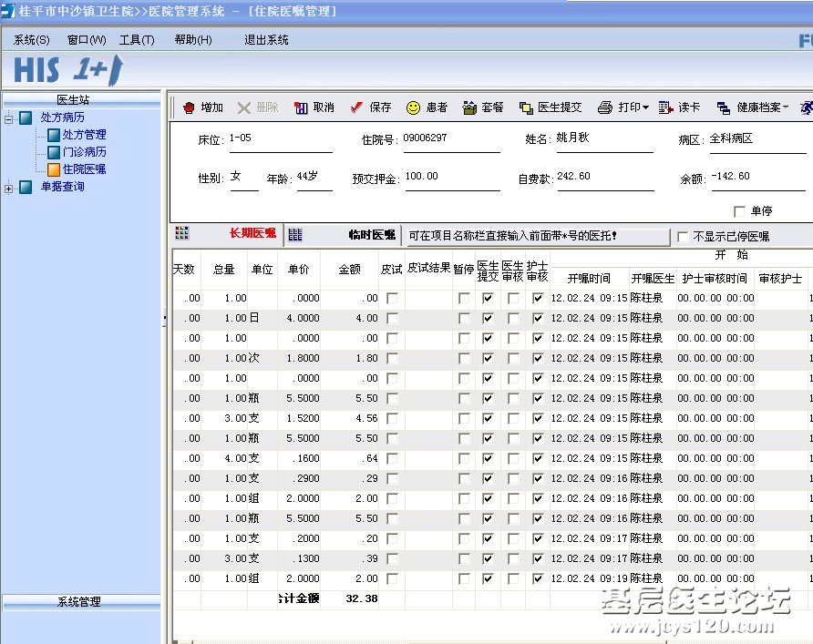Switch to the 临时医嘱 tab
This screenshot has width=813, height=644.
click(x=371, y=234)
